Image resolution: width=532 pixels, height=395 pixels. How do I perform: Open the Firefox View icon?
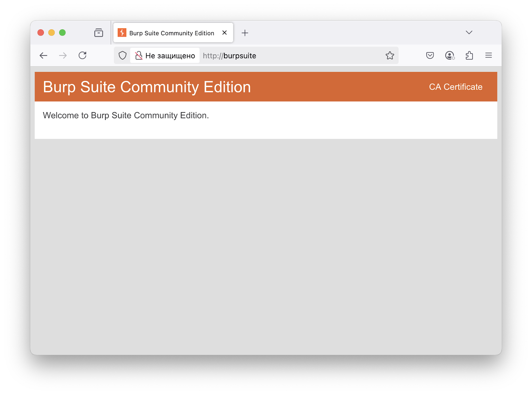tap(99, 33)
